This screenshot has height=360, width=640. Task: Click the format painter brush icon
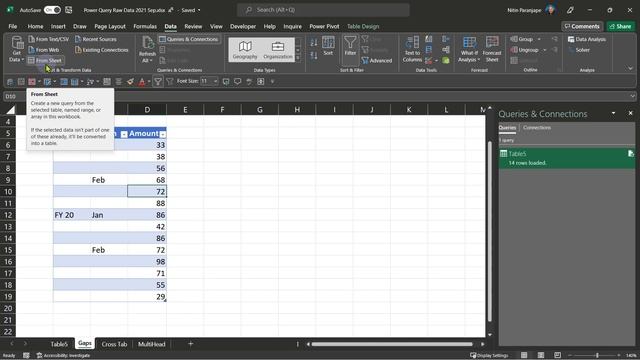[x=130, y=82]
